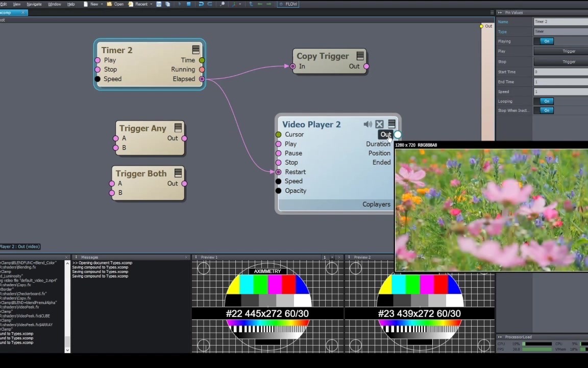Screen dimensions: 588x368
Task: Open the Navigate menu
Action: 34,4
